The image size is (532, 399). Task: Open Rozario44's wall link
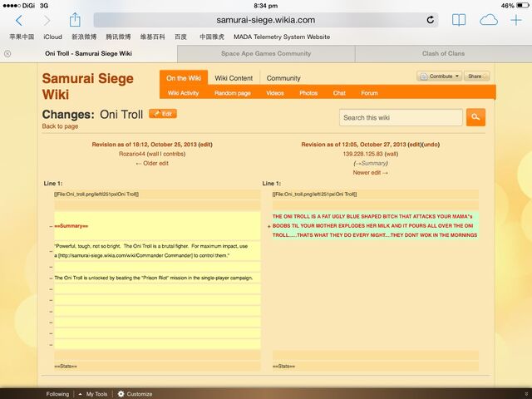(x=153, y=154)
